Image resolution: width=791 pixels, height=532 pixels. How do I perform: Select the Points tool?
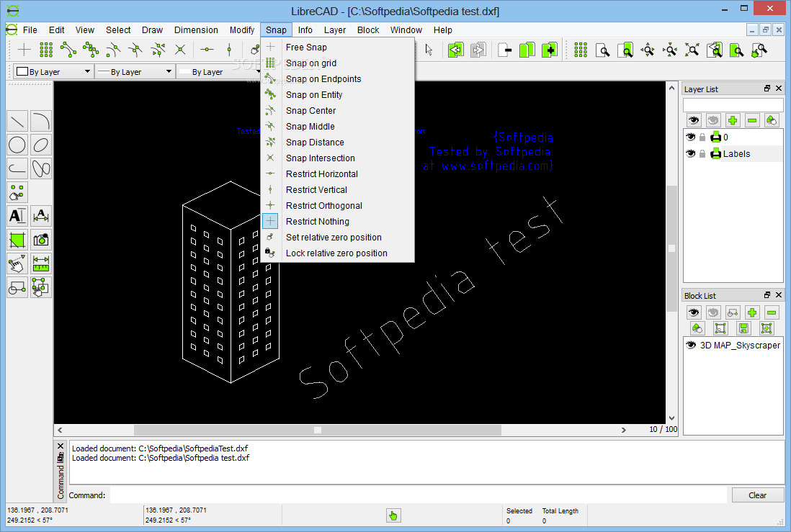17,193
